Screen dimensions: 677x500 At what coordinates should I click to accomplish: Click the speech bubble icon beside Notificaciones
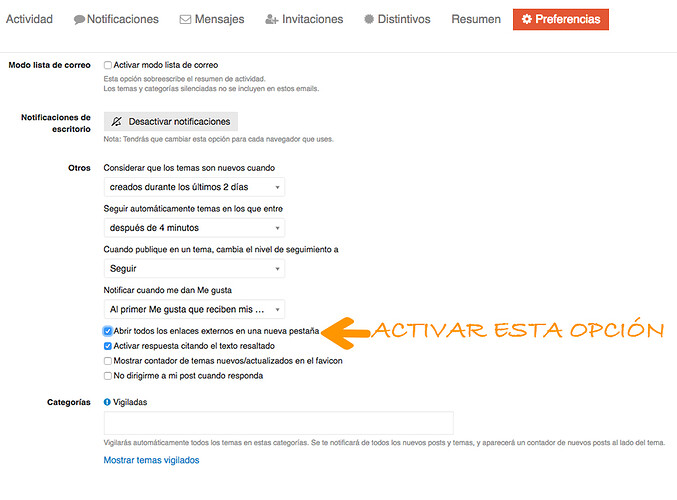click(x=79, y=20)
